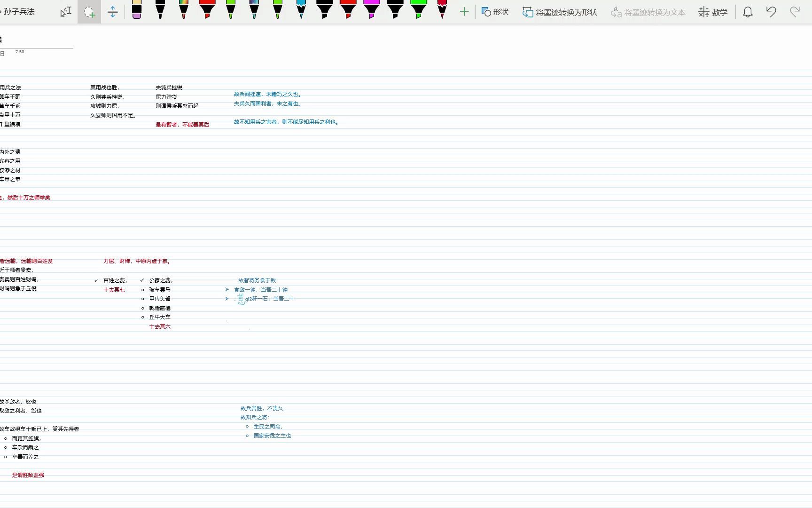Select the dark red pencil tool
Viewport: 812px width, 508px height.
pyautogui.click(x=442, y=9)
